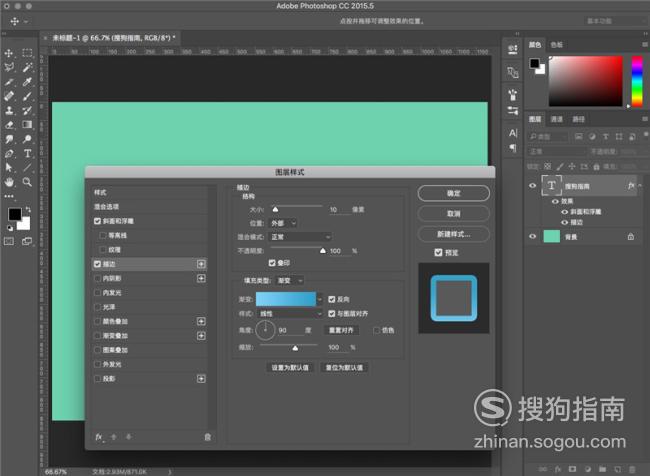
Task: Select the Brush tool
Action: pyautogui.click(x=27, y=96)
